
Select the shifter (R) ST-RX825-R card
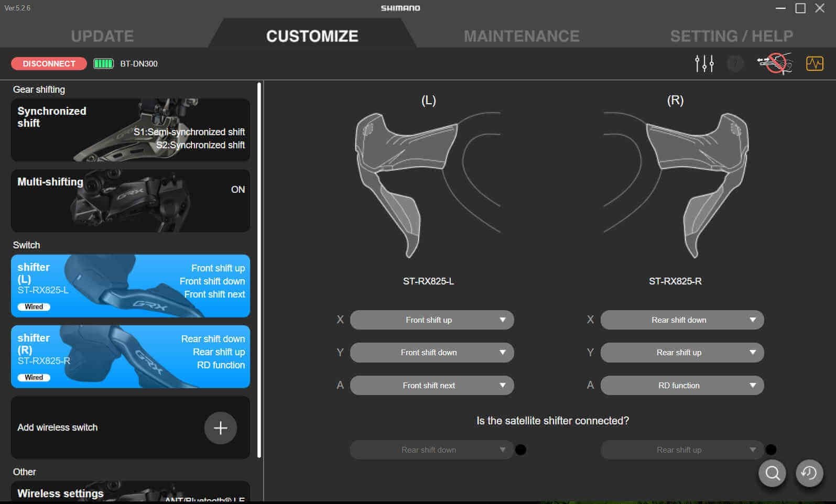click(130, 357)
